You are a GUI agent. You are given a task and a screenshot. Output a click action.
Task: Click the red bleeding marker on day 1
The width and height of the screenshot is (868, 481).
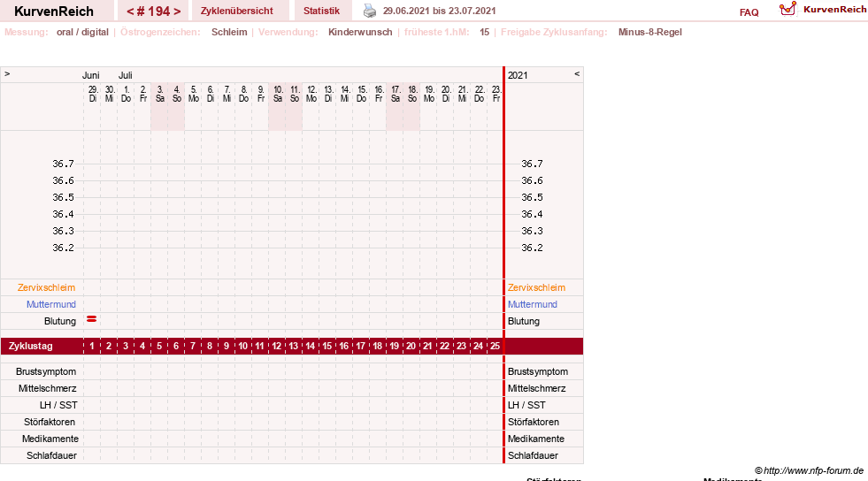tap(92, 319)
